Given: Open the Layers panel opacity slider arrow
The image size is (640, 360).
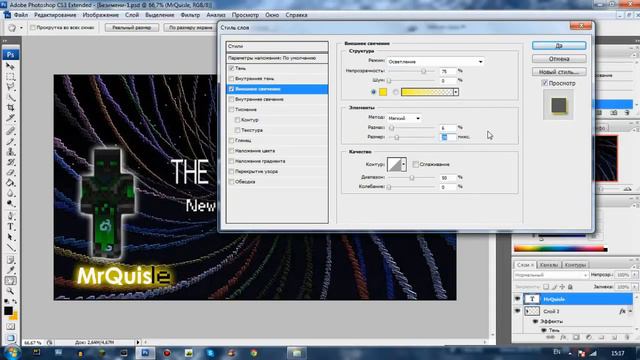Looking at the screenshot, I should pos(634,275).
